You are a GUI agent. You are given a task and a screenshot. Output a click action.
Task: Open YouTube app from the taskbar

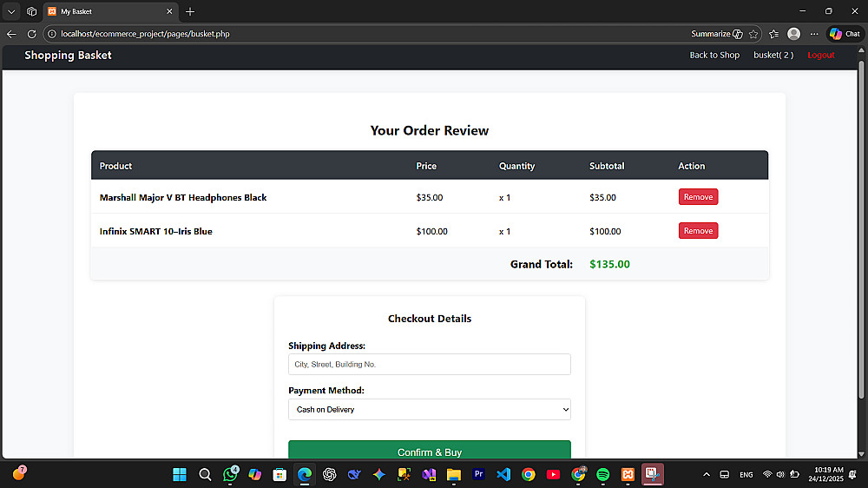[553, 474]
